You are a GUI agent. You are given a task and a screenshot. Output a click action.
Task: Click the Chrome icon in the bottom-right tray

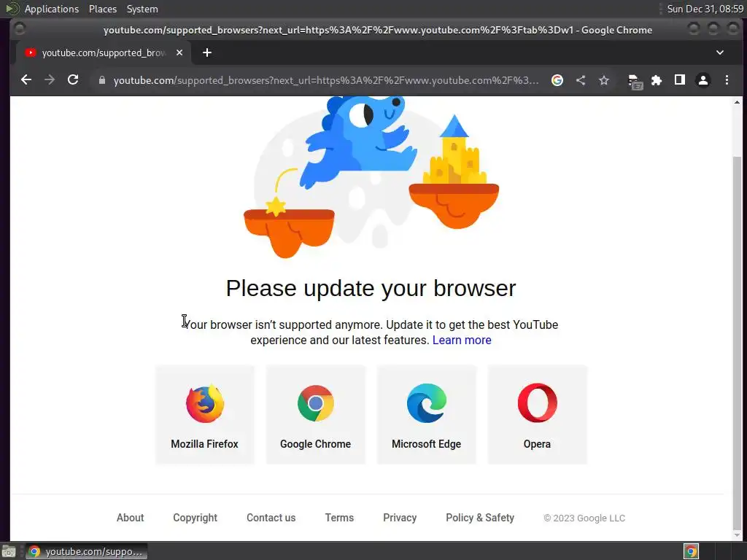pos(692,551)
